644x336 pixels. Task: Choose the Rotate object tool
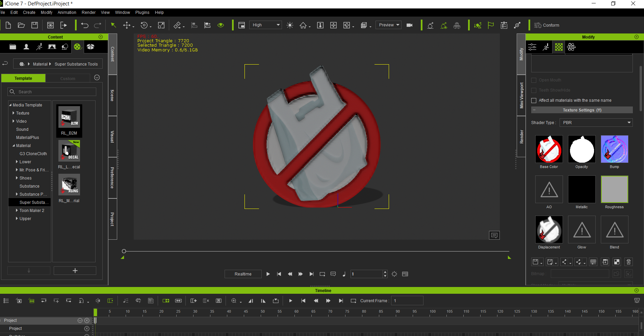coord(144,25)
